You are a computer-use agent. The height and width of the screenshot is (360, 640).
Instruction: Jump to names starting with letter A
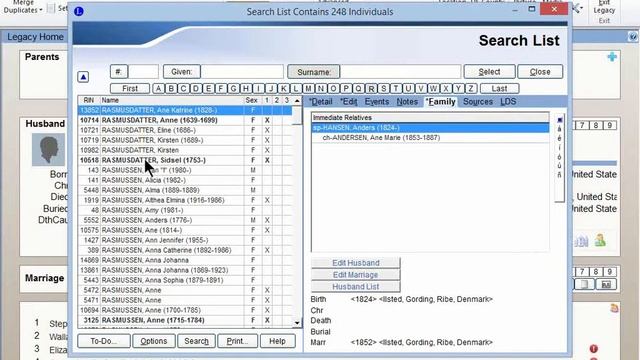(158, 89)
